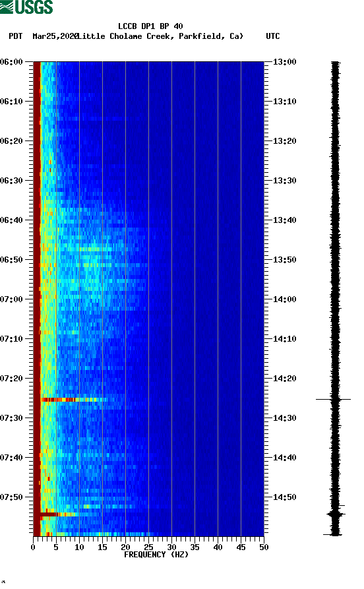The width and height of the screenshot is (364, 589).
Task: Click the 13:50 UTC time label
Action: click(285, 260)
